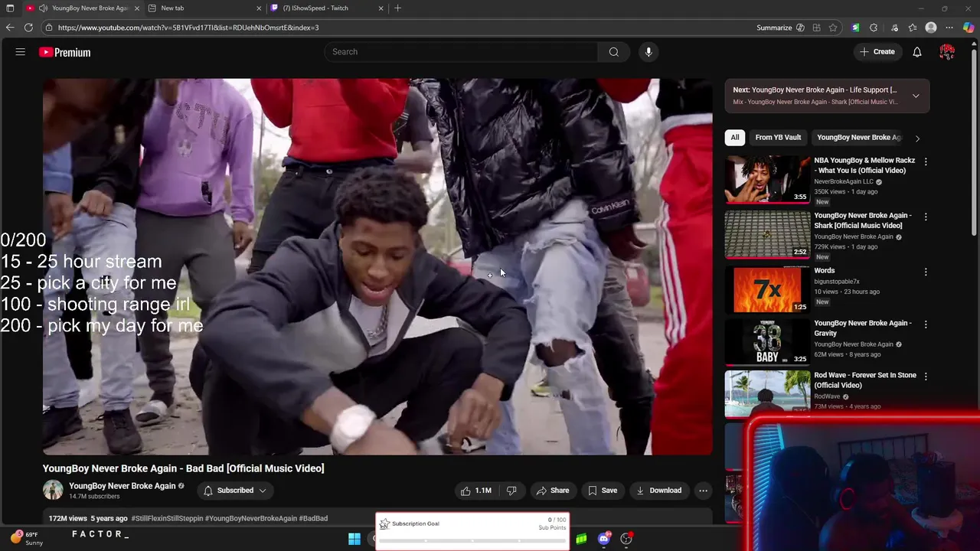Open favorites list icon in toolbar
Image resolution: width=980 pixels, height=551 pixels.
pyautogui.click(x=913, y=28)
